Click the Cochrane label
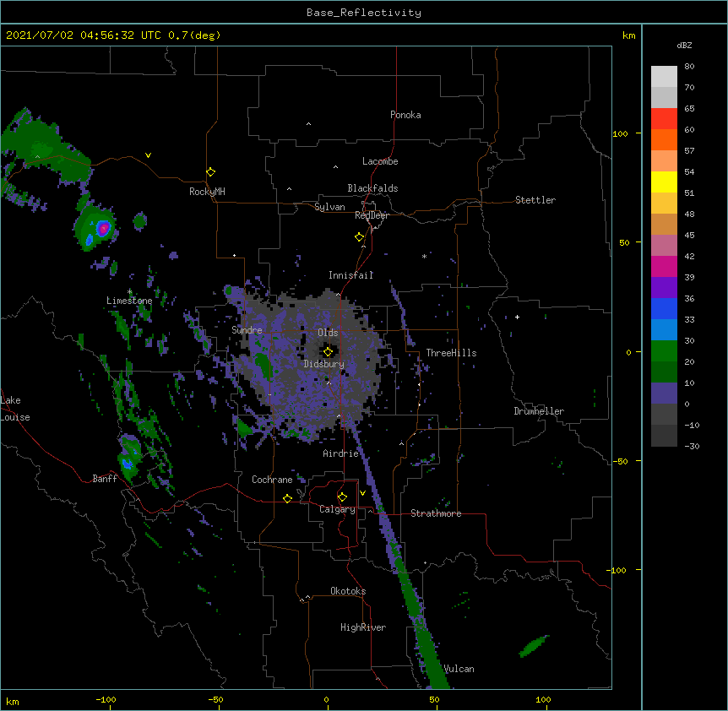Image resolution: width=728 pixels, height=711 pixels. pos(272,480)
